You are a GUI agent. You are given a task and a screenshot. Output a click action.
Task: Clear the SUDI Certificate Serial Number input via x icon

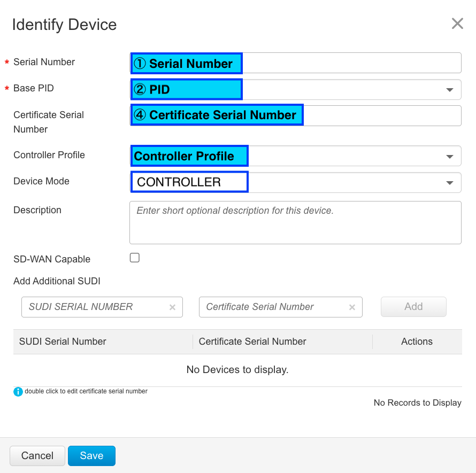[352, 307]
